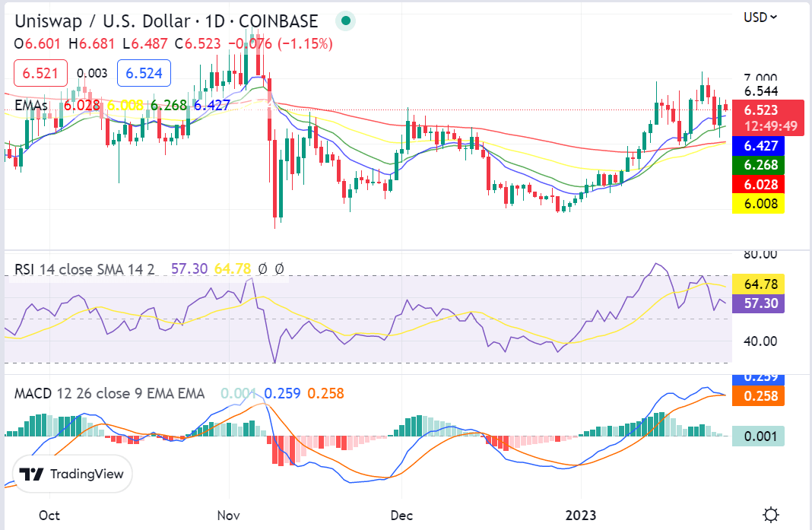Click the countdown timer 12:49:49
812x530 pixels.
coord(771,126)
